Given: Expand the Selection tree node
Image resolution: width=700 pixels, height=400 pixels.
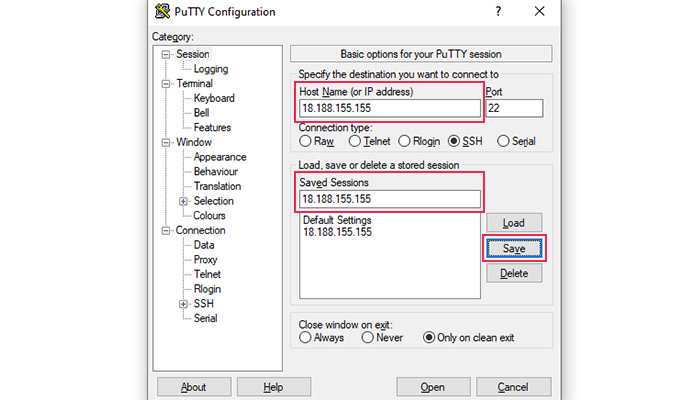Looking at the screenshot, I should pos(183,201).
